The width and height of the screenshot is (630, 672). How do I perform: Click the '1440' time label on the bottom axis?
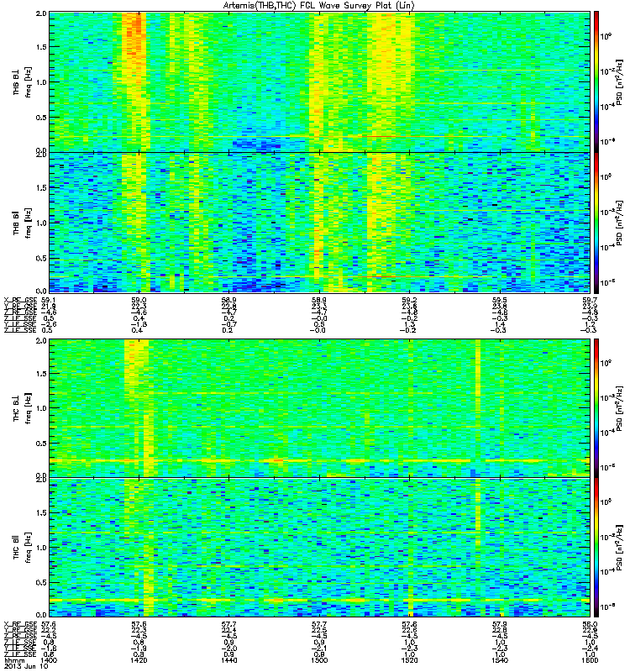(228, 660)
